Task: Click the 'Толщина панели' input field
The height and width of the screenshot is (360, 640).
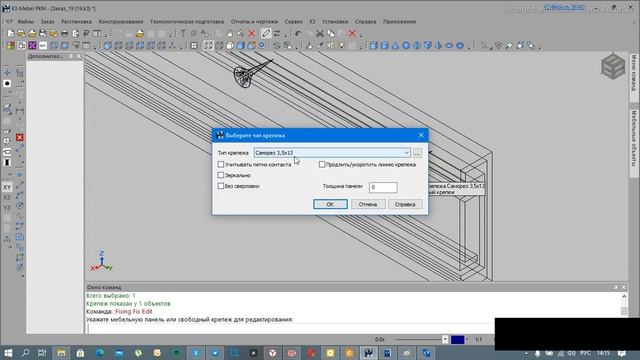Action: tap(383, 187)
